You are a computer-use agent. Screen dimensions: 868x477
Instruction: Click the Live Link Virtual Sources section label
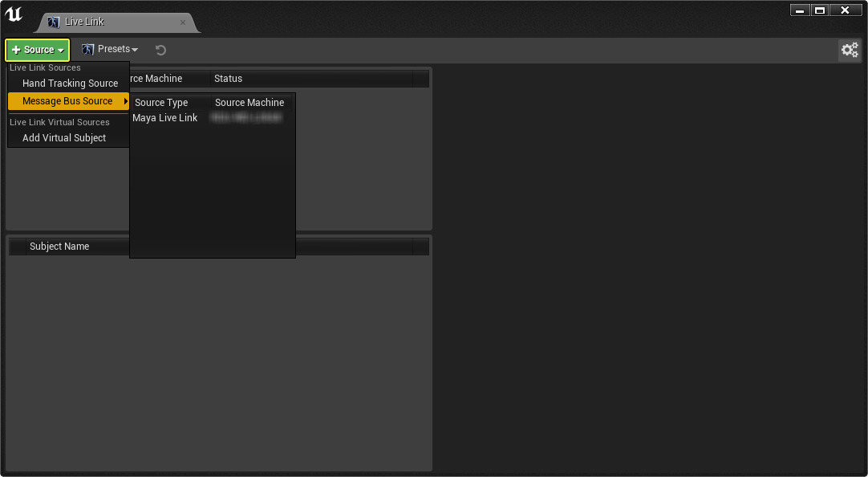[x=59, y=122]
